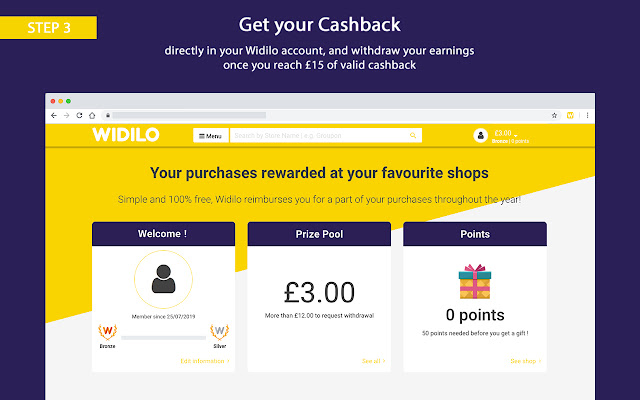
Task: Click the browser back arrow
Action: pyautogui.click(x=54, y=115)
